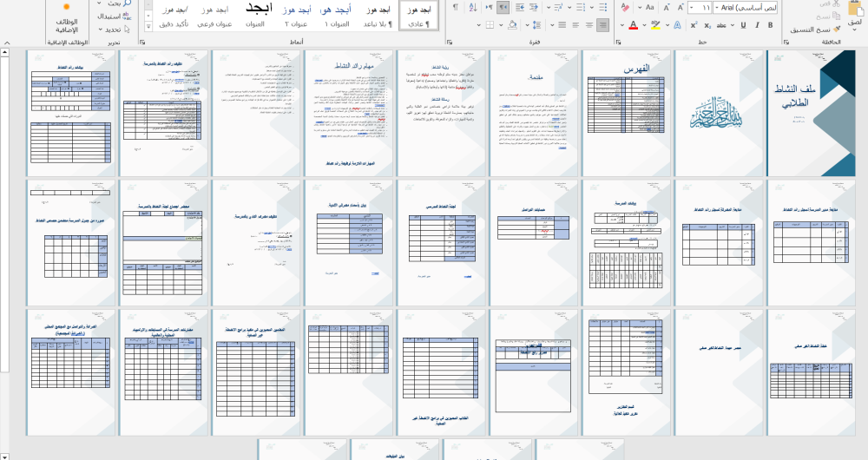
Task: Click the Numbering list icon
Action: pos(580,8)
